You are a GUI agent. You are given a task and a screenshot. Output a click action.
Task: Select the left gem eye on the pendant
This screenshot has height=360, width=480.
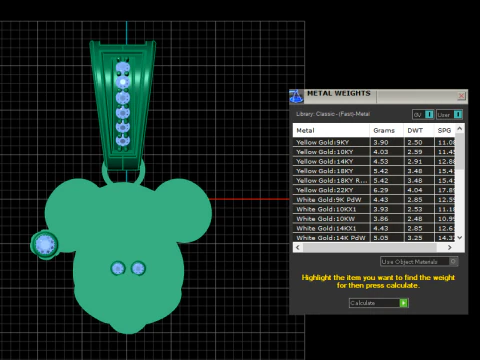(118, 268)
